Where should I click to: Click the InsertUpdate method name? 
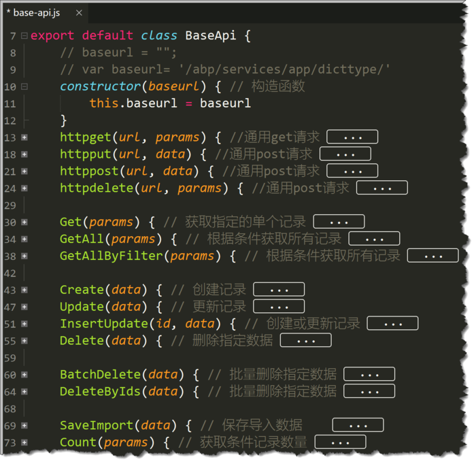[104, 324]
